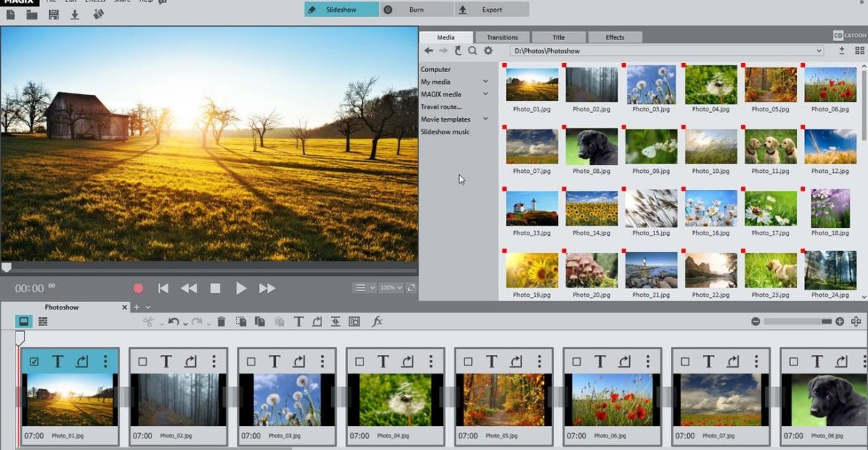Start playback with the play button
This screenshot has width=868, height=450.
[x=241, y=288]
